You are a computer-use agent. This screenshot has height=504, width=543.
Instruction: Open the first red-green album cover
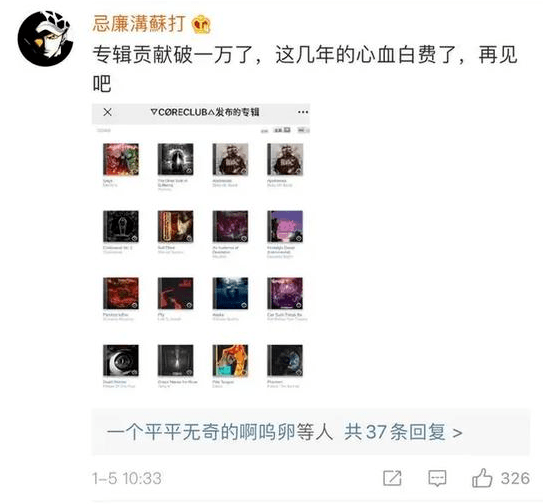pyautogui.click(x=121, y=159)
